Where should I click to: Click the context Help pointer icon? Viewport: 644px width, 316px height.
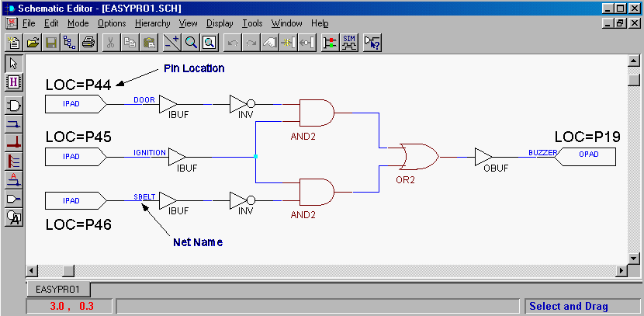tap(372, 42)
